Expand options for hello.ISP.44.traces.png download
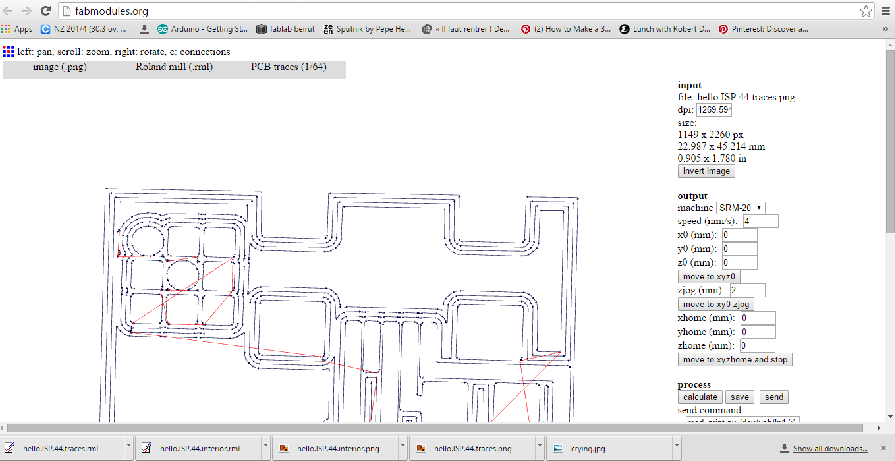The image size is (895, 461). pos(540,448)
